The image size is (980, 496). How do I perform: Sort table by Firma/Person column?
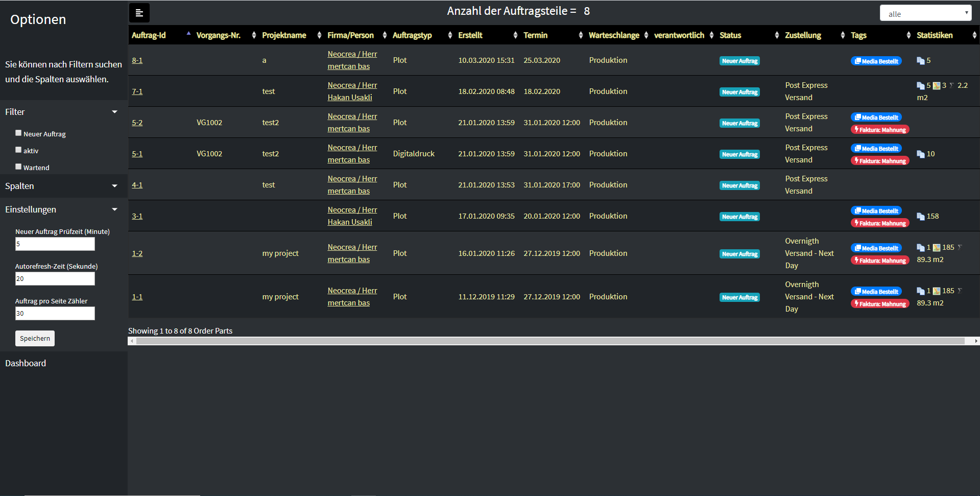click(356, 35)
